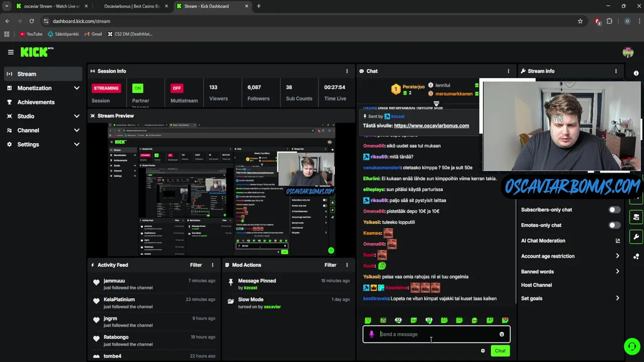Open the CS2 DM bookmark
644x362 pixels.
(x=130, y=34)
